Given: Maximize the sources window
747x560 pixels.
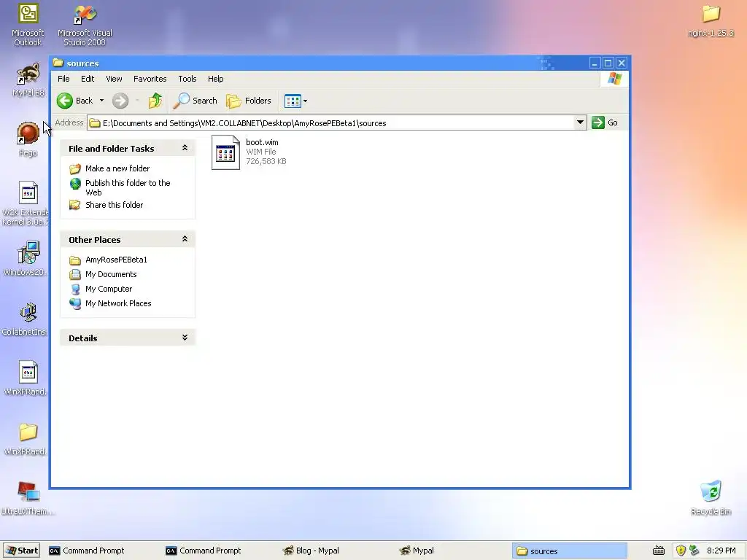Looking at the screenshot, I should tap(608, 63).
